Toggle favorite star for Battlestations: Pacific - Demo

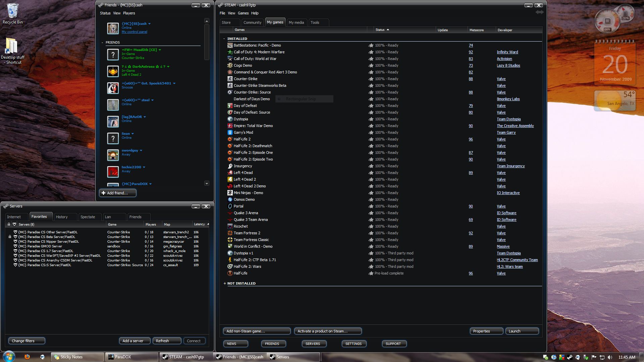(x=371, y=45)
